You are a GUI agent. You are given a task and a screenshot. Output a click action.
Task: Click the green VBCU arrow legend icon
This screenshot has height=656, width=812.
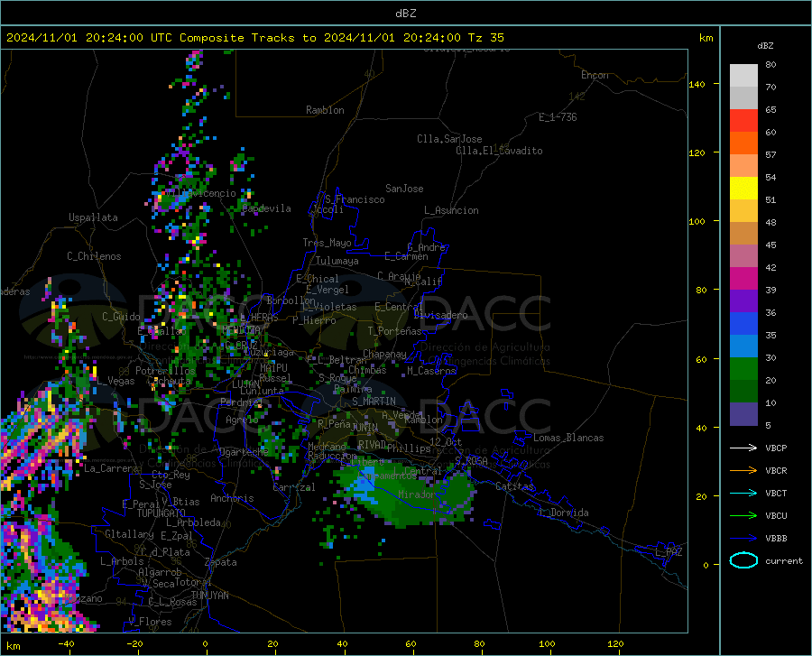743,516
